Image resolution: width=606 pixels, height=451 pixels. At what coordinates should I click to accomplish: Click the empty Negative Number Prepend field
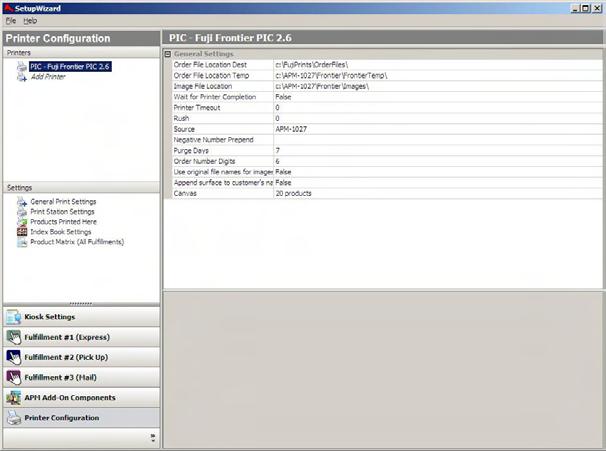438,140
